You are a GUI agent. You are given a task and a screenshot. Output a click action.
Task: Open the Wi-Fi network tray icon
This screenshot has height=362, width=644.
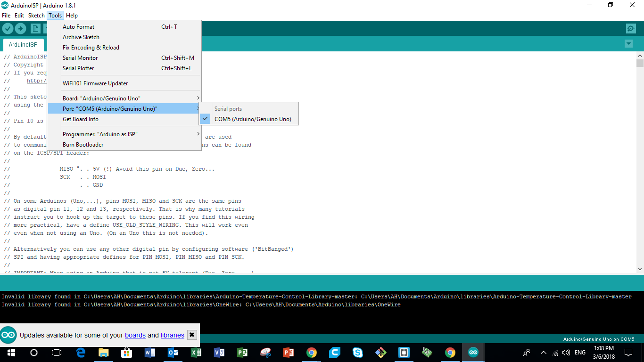tap(555, 353)
